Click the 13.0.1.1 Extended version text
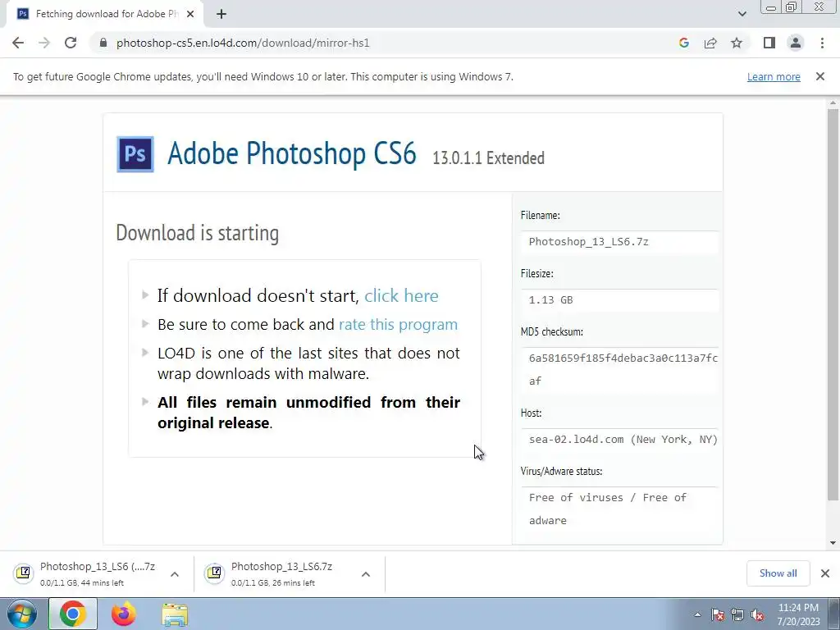The image size is (840, 630). coord(488,158)
